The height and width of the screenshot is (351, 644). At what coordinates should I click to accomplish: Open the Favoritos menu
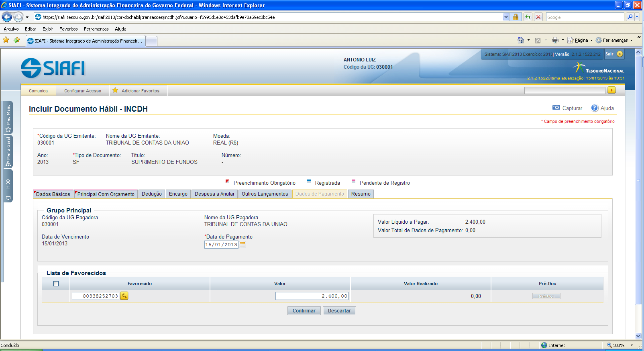[x=69, y=29]
